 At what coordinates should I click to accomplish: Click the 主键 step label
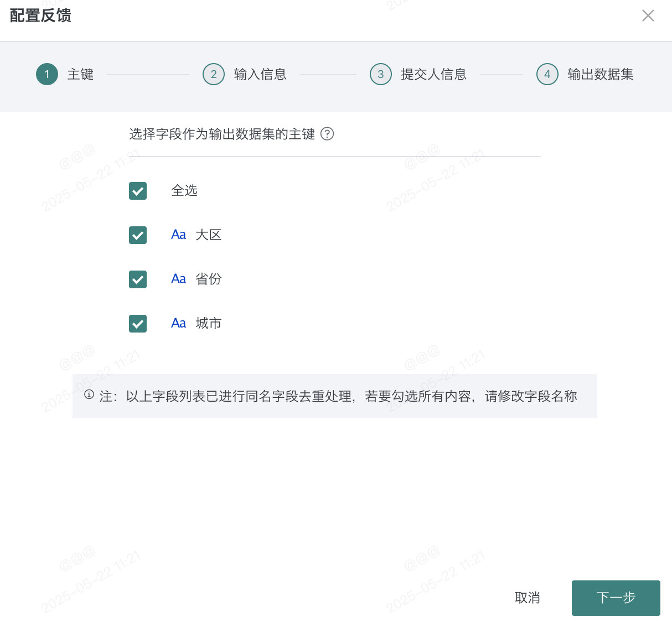click(x=80, y=74)
